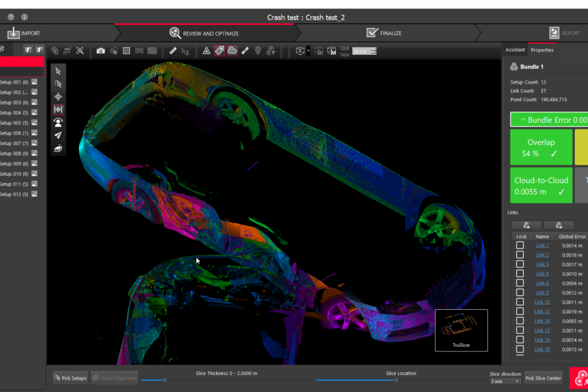Toggle the warning triangle icon in toolbar

point(206,51)
